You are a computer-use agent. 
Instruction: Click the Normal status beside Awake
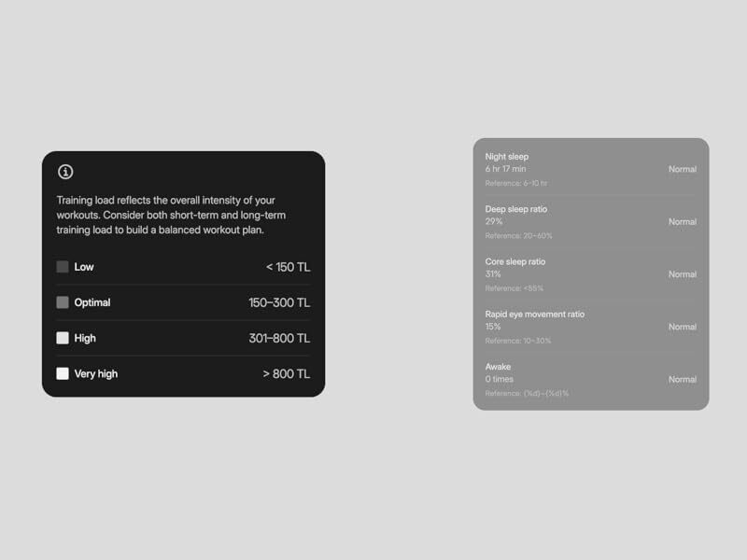pos(682,380)
